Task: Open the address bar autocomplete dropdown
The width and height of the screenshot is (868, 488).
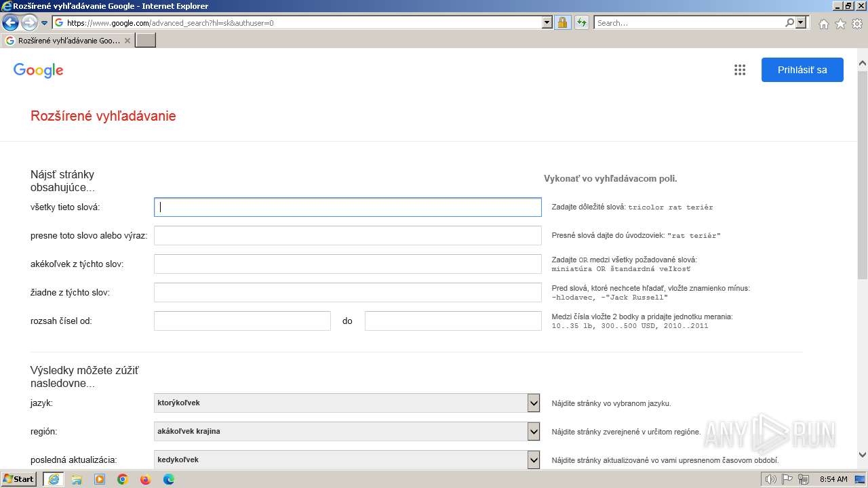Action: click(547, 22)
